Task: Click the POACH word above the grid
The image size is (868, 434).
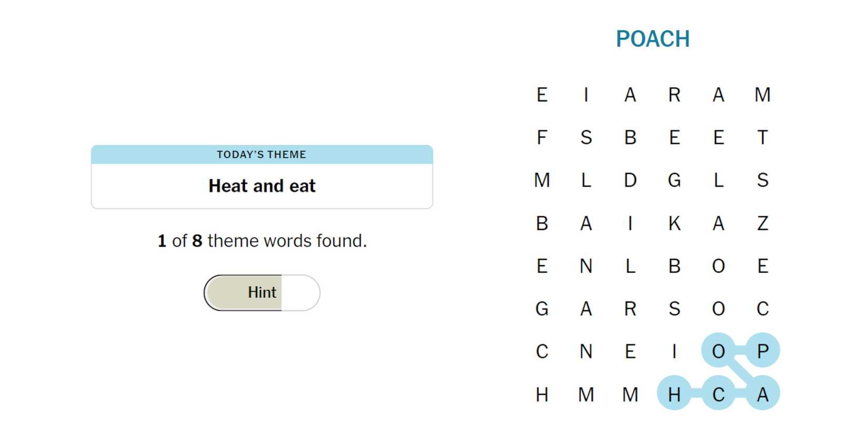Action: click(x=652, y=39)
